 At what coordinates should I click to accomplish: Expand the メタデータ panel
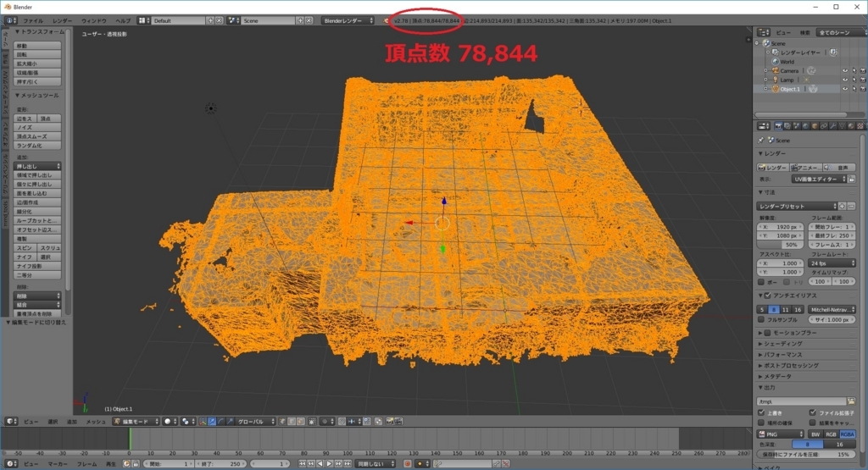(x=777, y=377)
